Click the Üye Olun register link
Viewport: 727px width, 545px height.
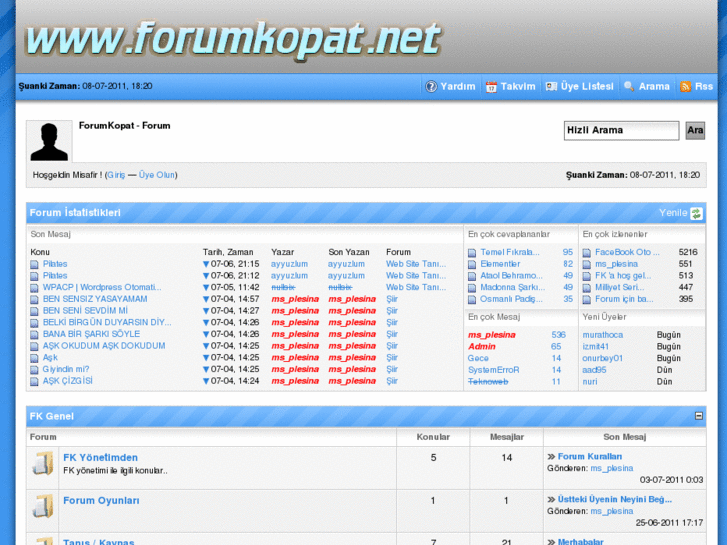click(x=157, y=175)
